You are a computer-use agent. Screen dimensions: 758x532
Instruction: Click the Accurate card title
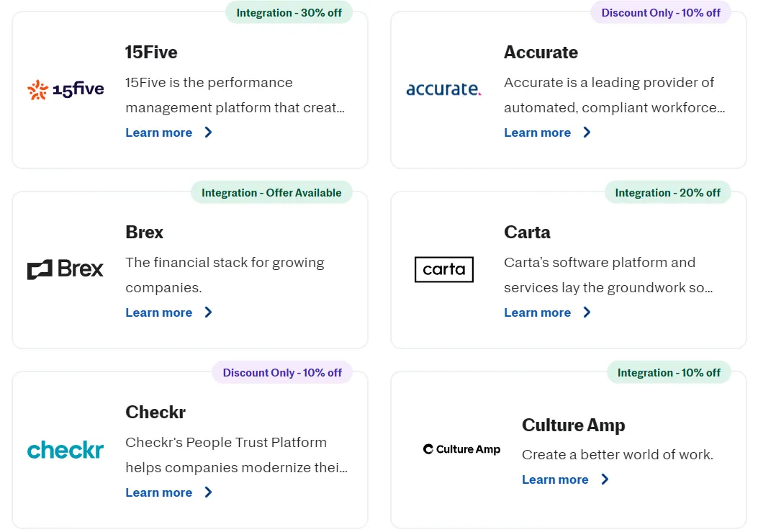(x=541, y=53)
